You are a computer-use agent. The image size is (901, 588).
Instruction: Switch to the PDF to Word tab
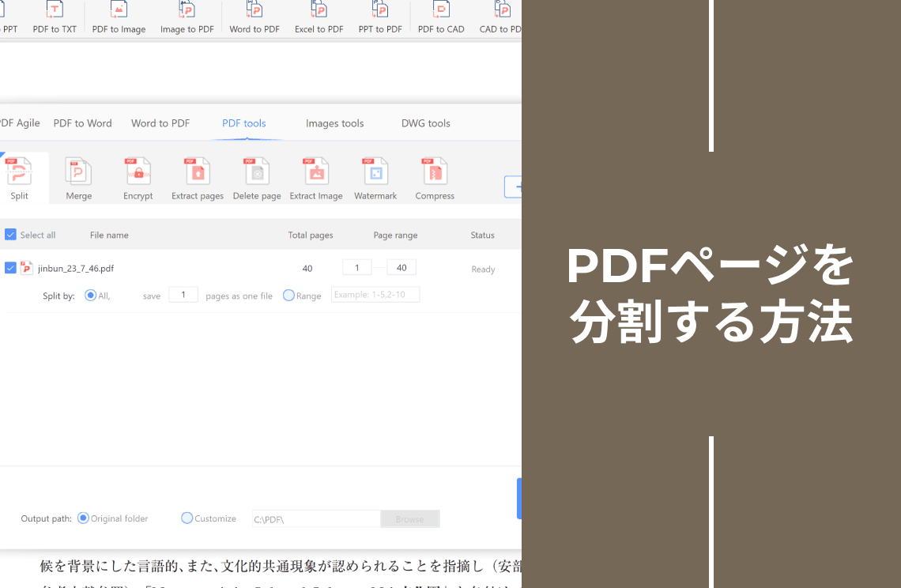(82, 123)
